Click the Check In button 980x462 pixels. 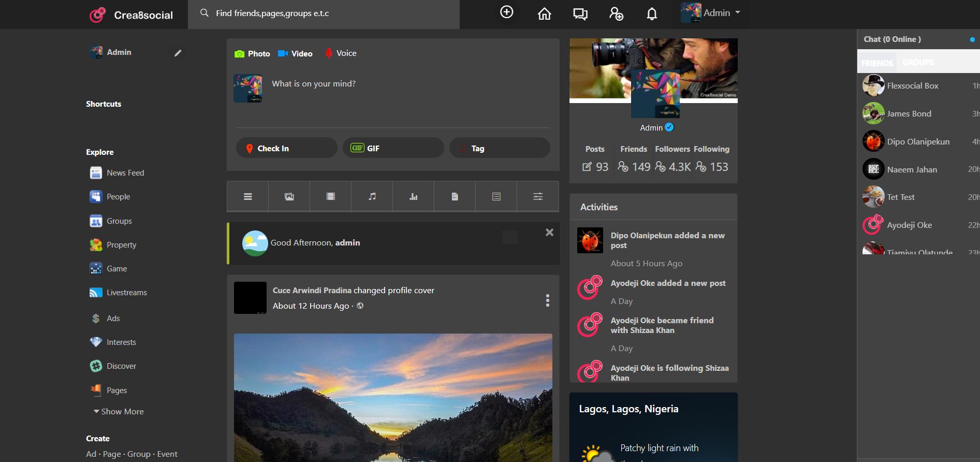point(286,148)
